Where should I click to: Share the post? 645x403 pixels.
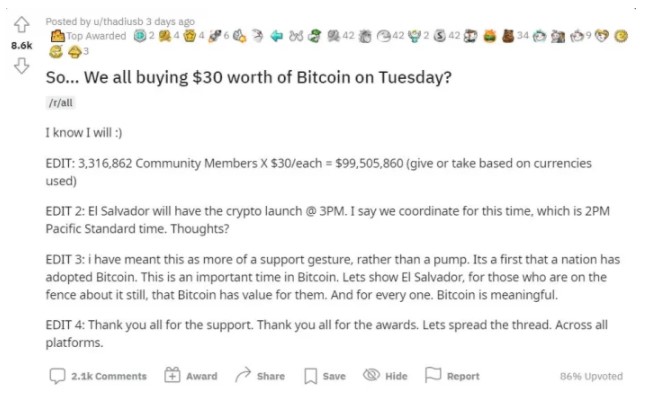pos(260,375)
